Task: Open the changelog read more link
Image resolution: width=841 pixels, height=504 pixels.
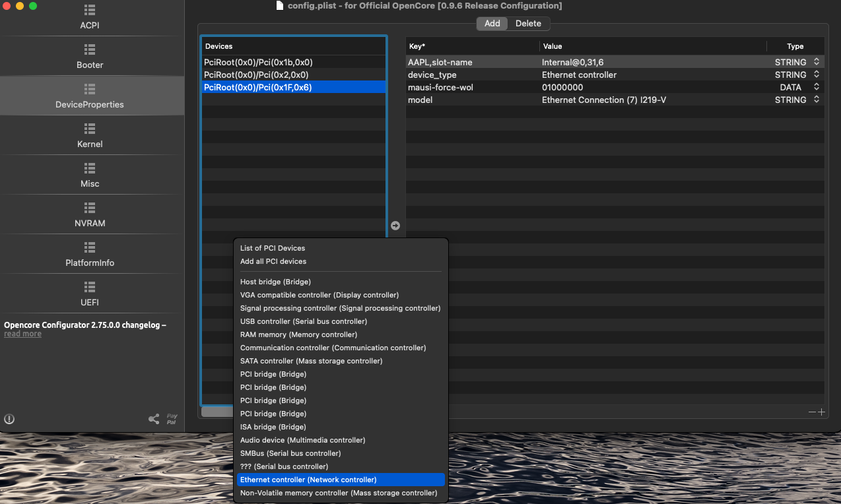Action: point(22,334)
